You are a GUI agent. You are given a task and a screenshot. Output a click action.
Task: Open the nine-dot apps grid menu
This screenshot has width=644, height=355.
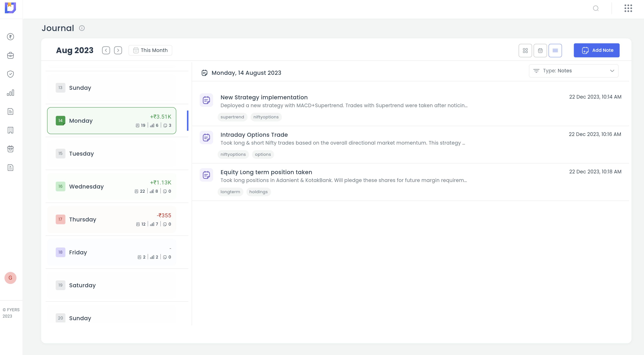click(x=628, y=8)
